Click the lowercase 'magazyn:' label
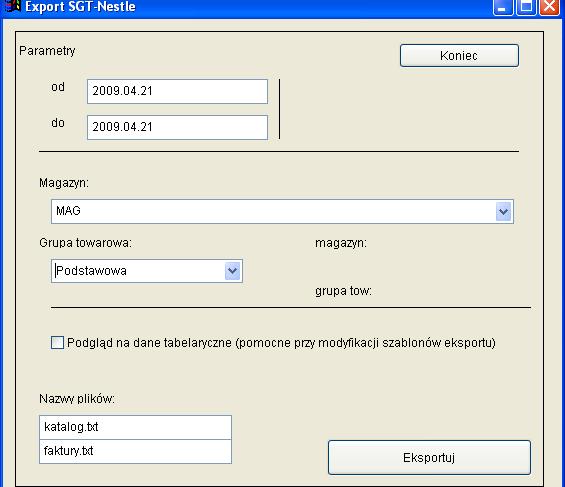Screen dimensions: 565x487 (x=341, y=243)
